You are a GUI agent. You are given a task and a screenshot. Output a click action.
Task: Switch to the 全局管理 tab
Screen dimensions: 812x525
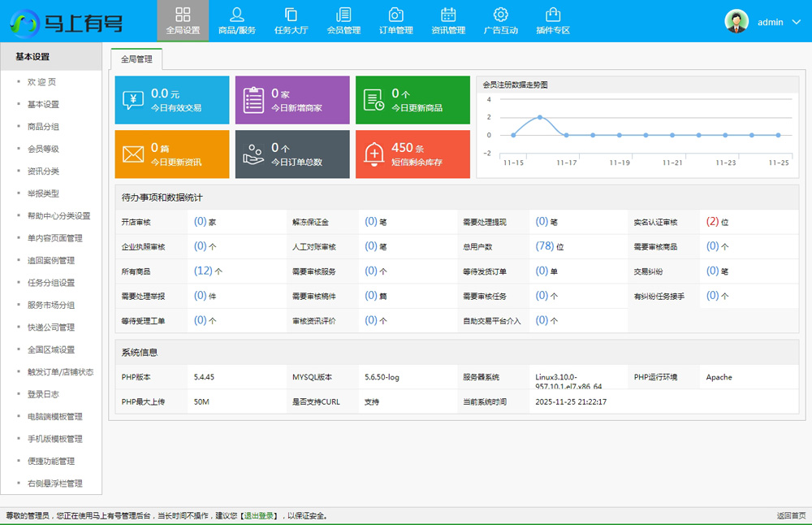136,59
